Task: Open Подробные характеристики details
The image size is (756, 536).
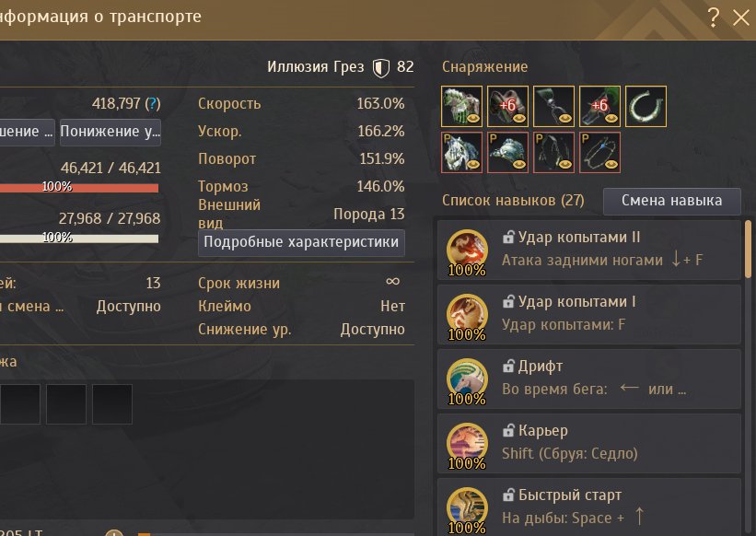Action: [301, 242]
